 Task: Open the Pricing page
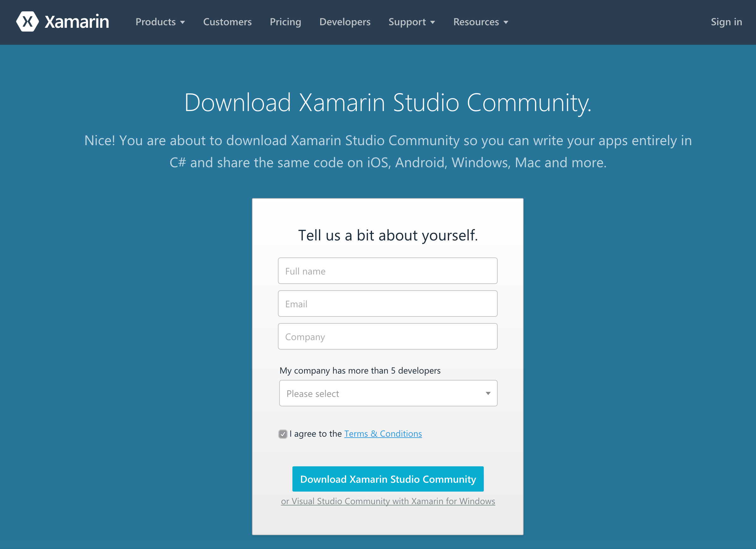[285, 22]
